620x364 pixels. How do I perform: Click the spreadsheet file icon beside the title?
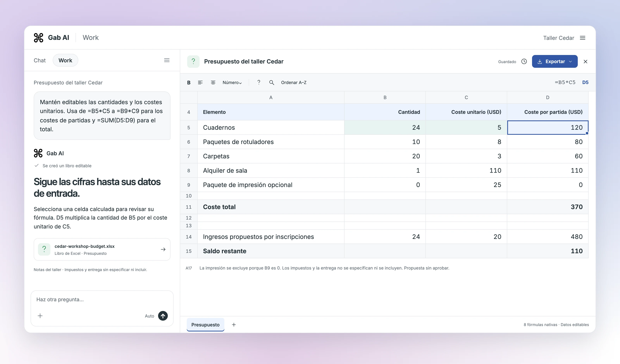(193, 62)
